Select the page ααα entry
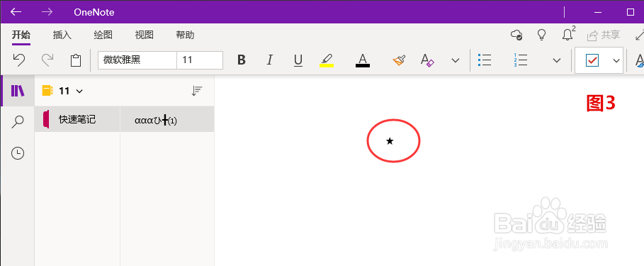 click(167, 119)
